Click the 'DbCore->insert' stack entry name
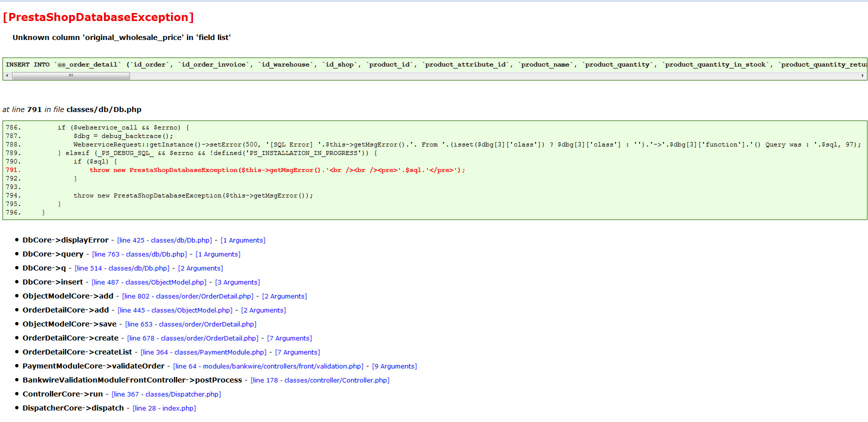This screenshot has height=422, width=868. [53, 282]
